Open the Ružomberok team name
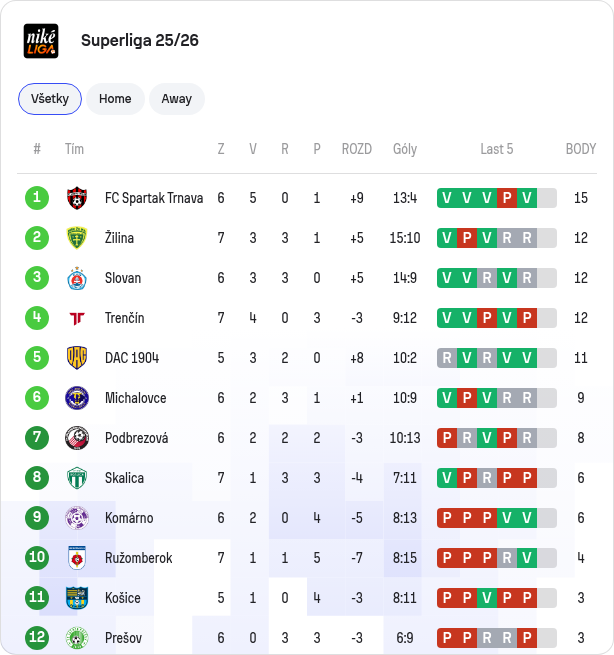Viewport: 614px width, 655px height. [x=138, y=558]
